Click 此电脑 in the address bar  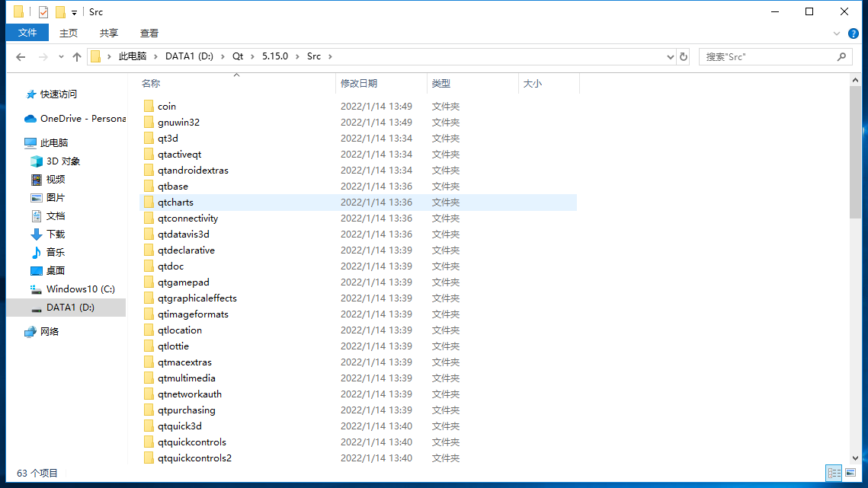click(x=133, y=56)
